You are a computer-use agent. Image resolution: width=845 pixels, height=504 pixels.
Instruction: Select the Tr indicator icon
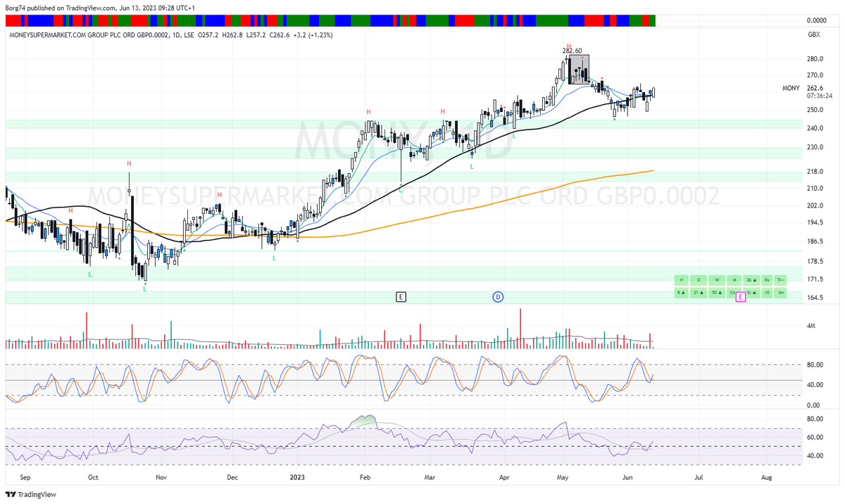(x=780, y=279)
